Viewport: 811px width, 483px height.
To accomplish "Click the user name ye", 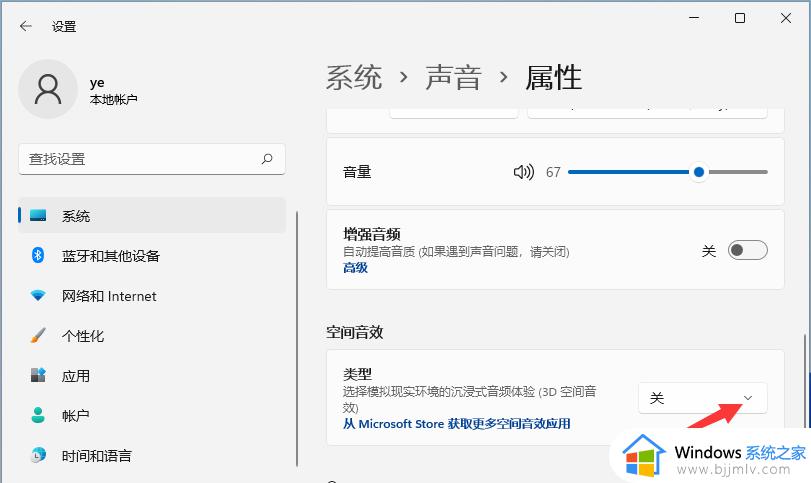I will 97,82.
